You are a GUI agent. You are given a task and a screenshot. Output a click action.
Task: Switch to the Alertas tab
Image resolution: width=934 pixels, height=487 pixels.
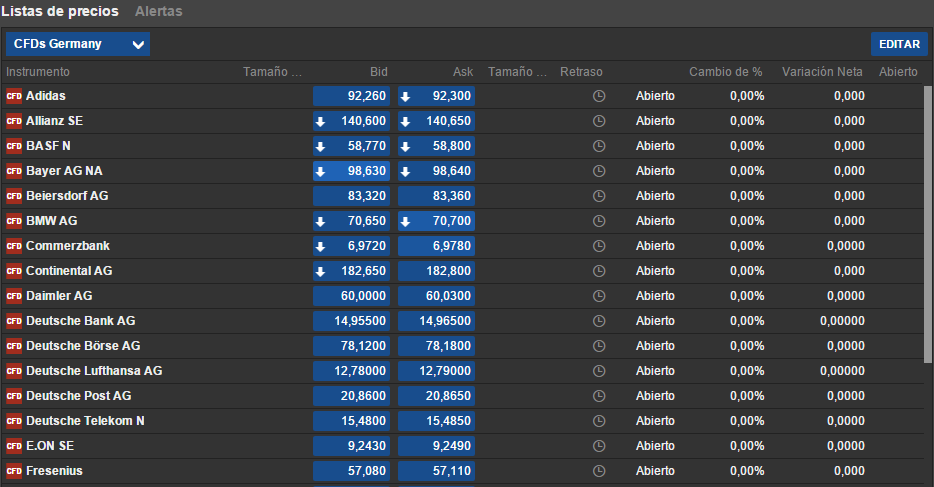158,11
